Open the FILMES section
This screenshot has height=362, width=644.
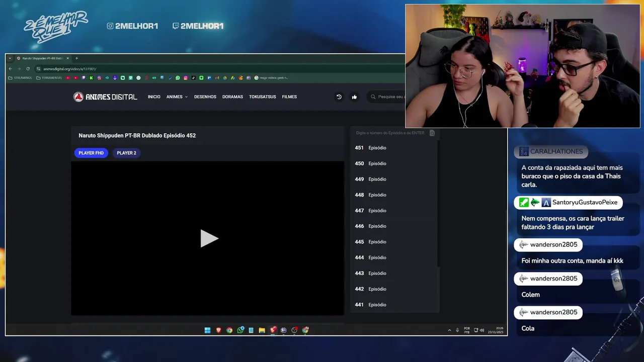[x=289, y=97]
